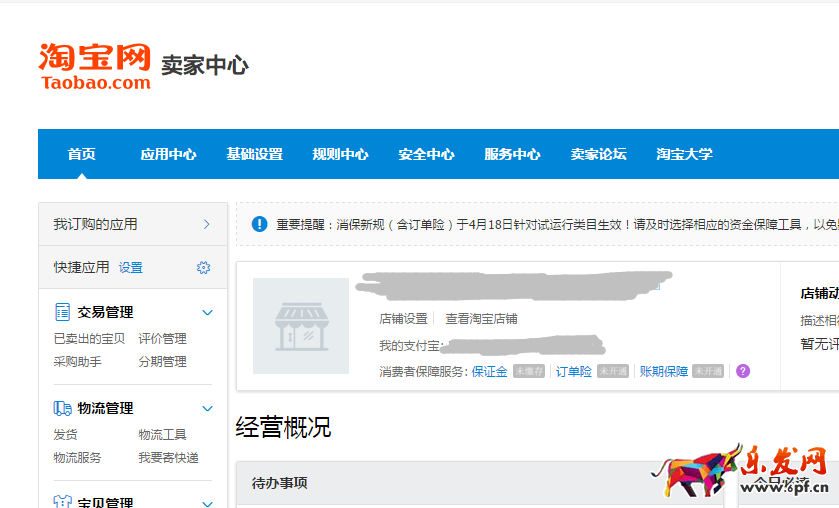The image size is (839, 508).
Task: Open the 保证金 guarantee link
Action: [489, 371]
